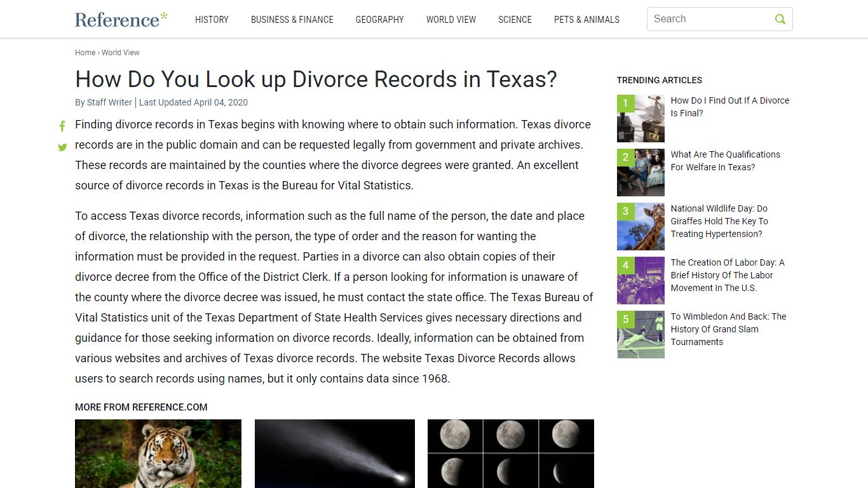
Task: Click the tennis thumbnail numbered 5
Action: 641,334
